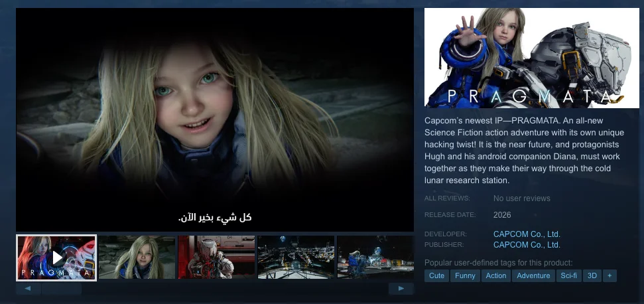Click the game description paragraph text
This screenshot has height=304, width=644.
[x=525, y=151]
